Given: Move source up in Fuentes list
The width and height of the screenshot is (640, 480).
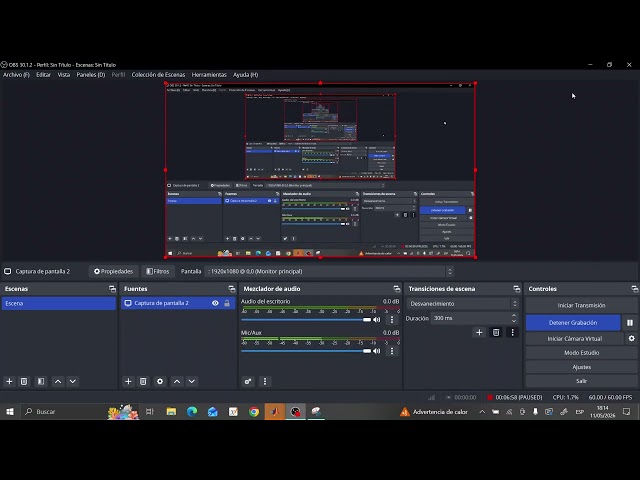Looking at the screenshot, I should click(x=177, y=381).
